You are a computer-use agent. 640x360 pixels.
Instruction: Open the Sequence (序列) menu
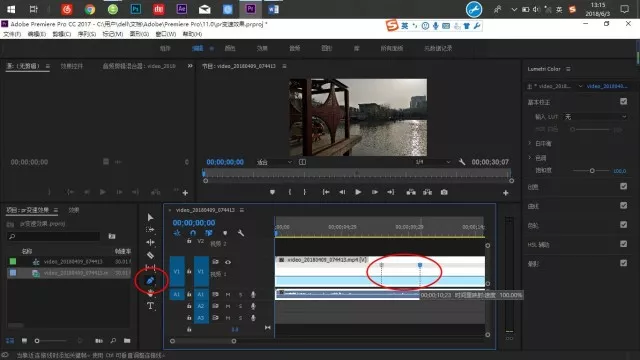point(87,34)
